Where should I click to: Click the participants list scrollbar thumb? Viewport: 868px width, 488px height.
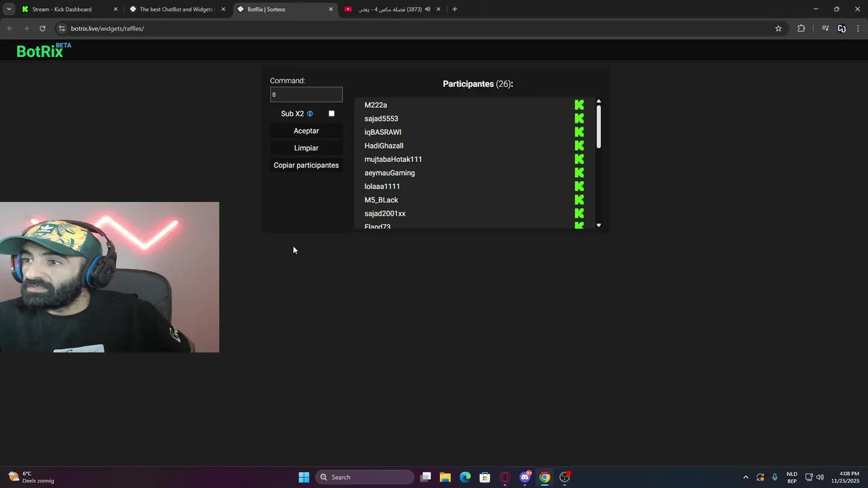(599, 127)
